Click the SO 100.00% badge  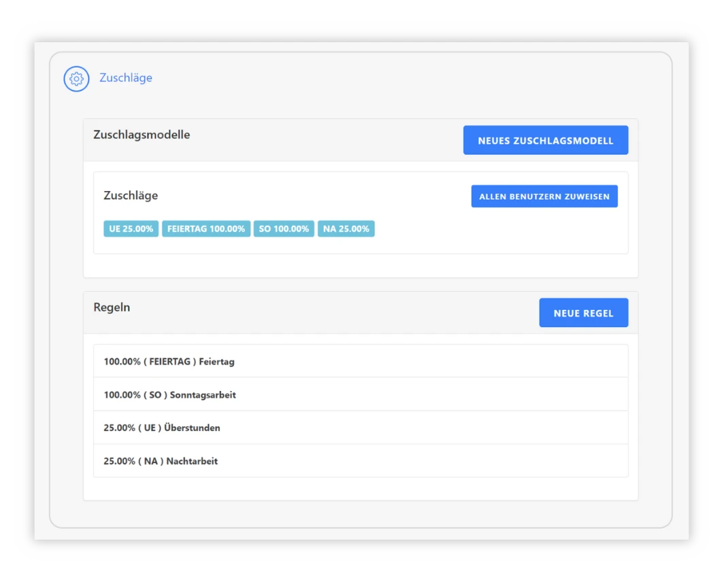284,229
